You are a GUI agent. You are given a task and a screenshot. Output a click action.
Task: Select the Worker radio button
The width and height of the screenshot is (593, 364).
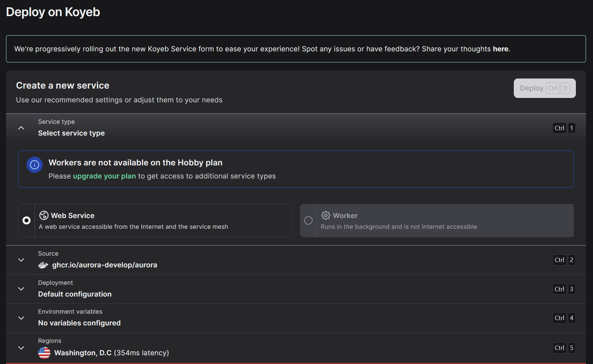308,220
